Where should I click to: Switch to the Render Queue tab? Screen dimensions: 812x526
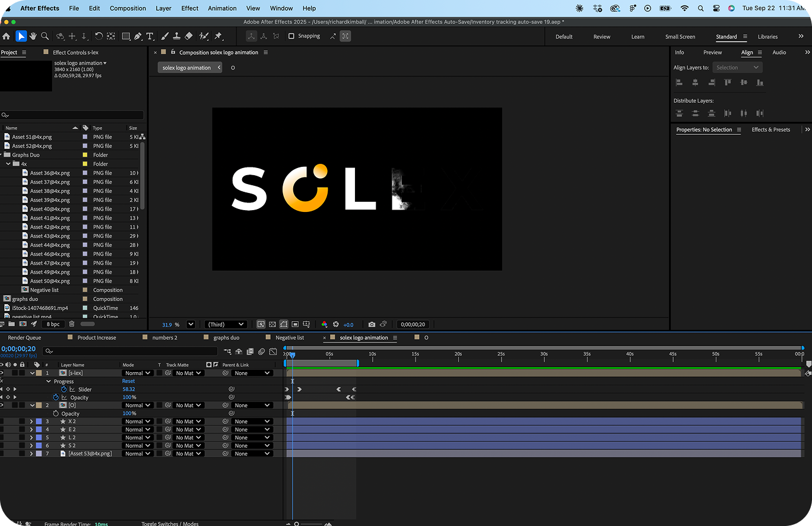coord(24,338)
